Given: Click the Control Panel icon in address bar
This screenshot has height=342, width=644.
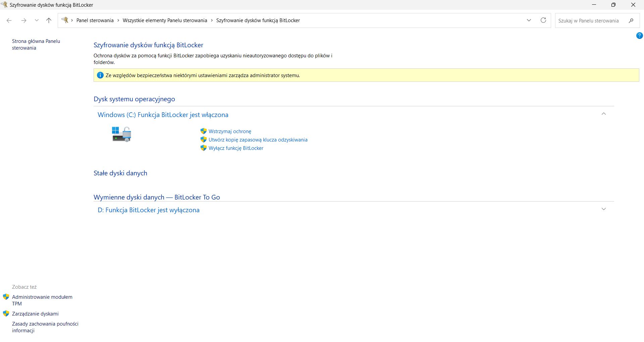Looking at the screenshot, I should [x=65, y=20].
